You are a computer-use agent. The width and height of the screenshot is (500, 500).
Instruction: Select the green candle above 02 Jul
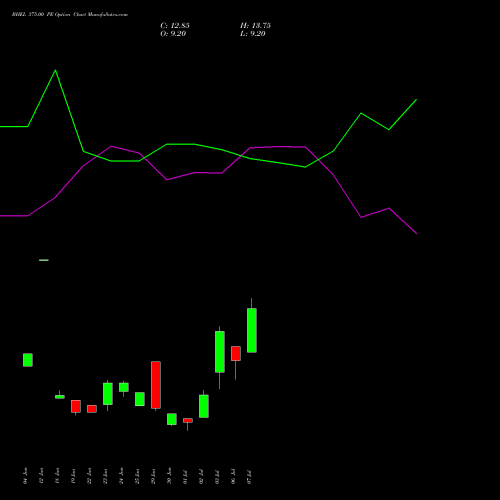coord(204,406)
